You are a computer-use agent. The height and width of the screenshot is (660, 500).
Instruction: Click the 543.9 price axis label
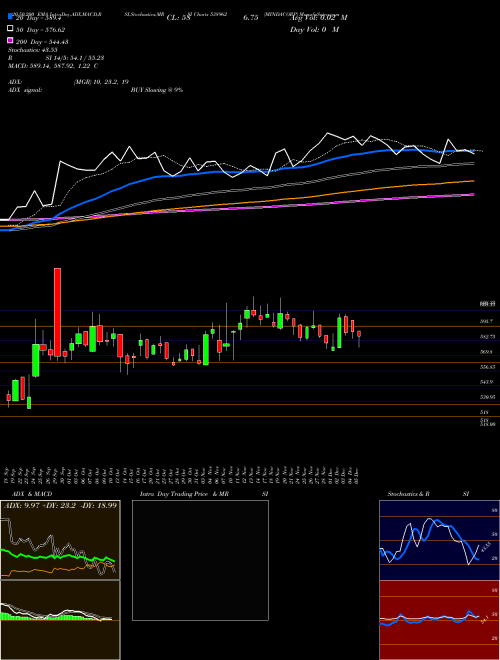(487, 382)
